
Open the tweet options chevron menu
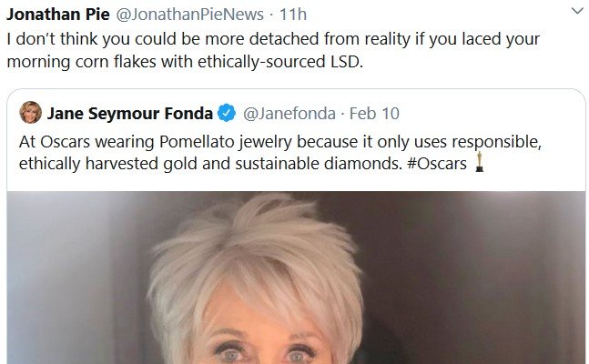tap(575, 12)
